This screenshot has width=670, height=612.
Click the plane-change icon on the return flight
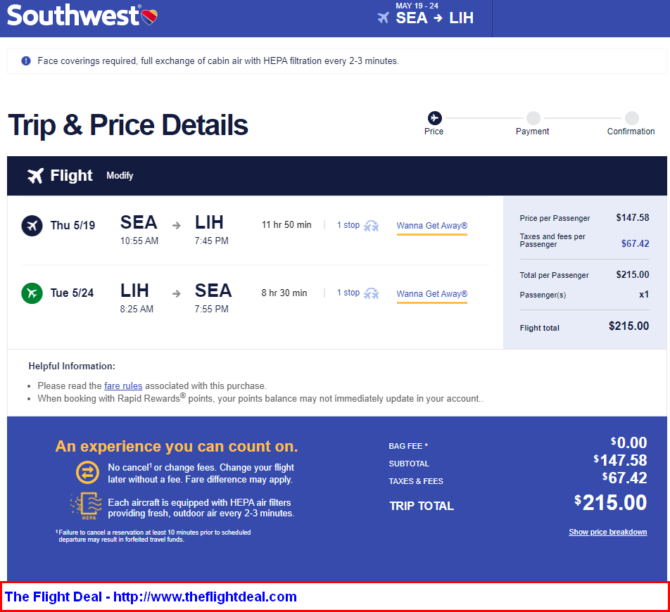click(x=371, y=294)
